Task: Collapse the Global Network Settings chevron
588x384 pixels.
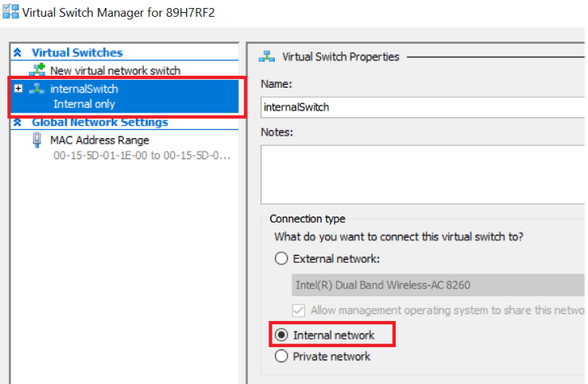Action: pos(18,123)
